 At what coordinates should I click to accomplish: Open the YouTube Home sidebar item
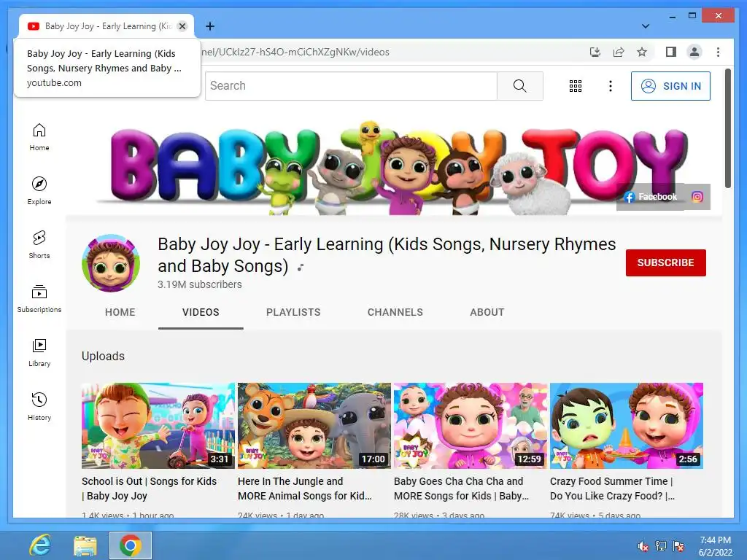click(39, 137)
